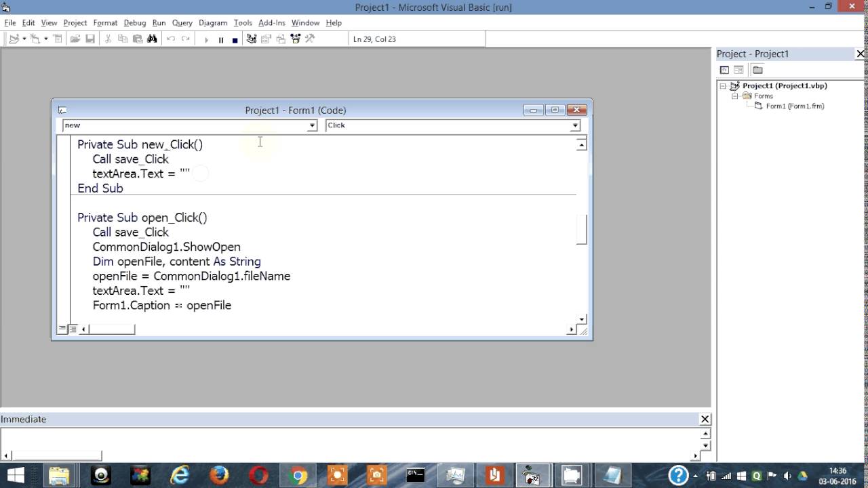Collapse the Project1 (Project1.vbp) tree node
The height and width of the screenshot is (488, 868).
723,86
